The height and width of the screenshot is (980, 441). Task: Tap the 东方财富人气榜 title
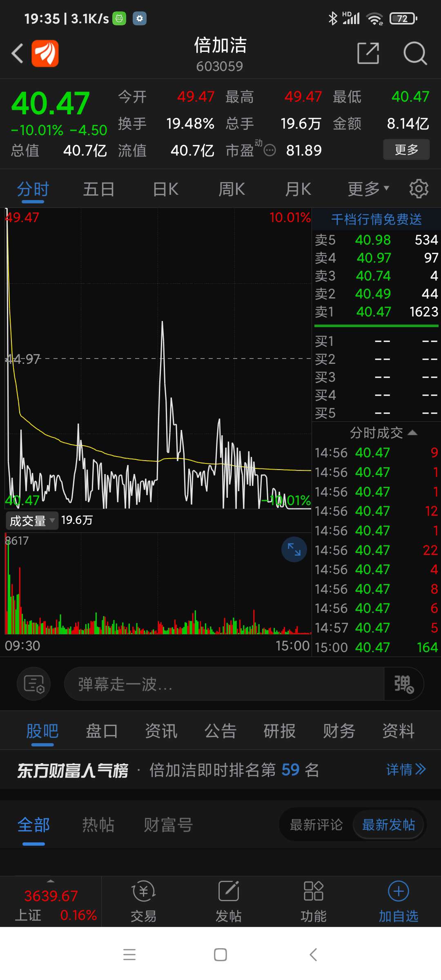pyautogui.click(x=73, y=771)
